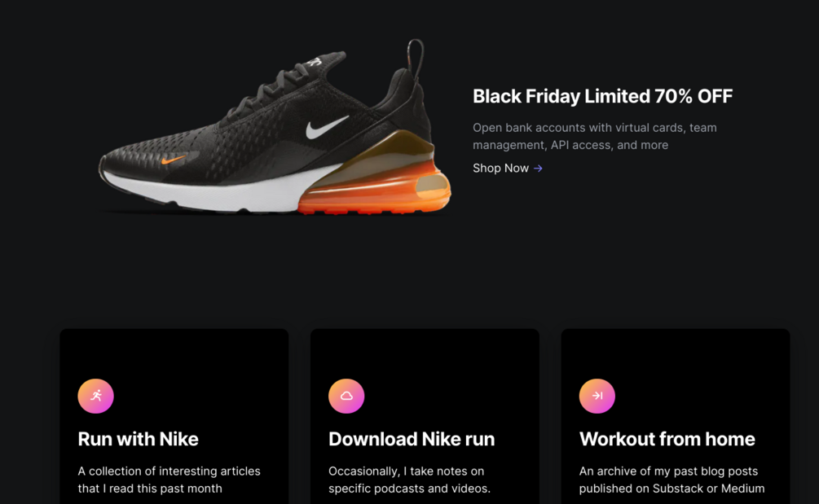Click the 'collection of interesting articles' description

[x=169, y=480]
